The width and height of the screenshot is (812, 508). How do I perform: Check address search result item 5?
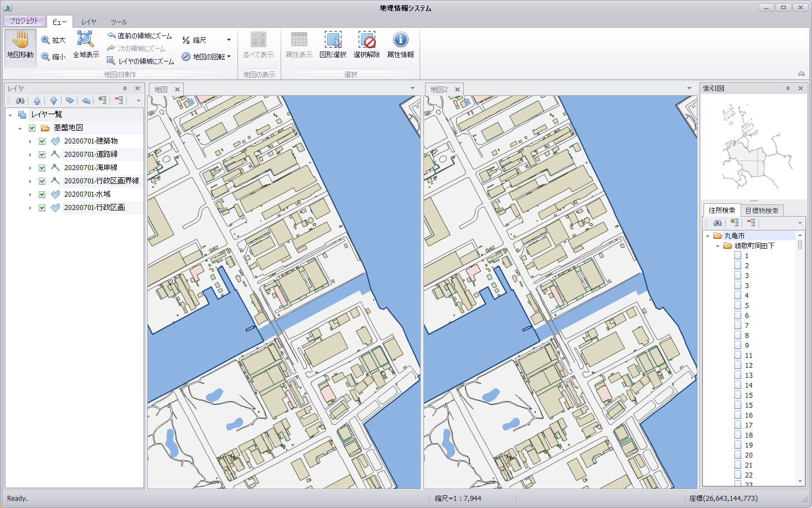point(739,305)
